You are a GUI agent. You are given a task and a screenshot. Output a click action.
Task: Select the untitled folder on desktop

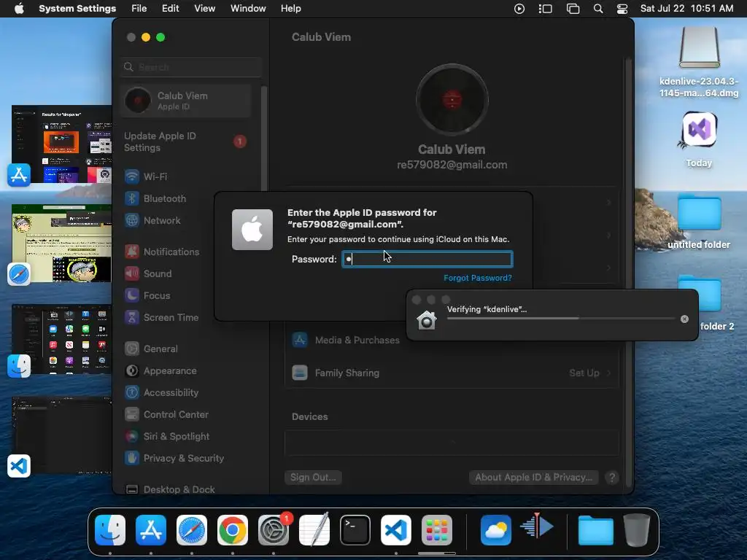click(699, 222)
